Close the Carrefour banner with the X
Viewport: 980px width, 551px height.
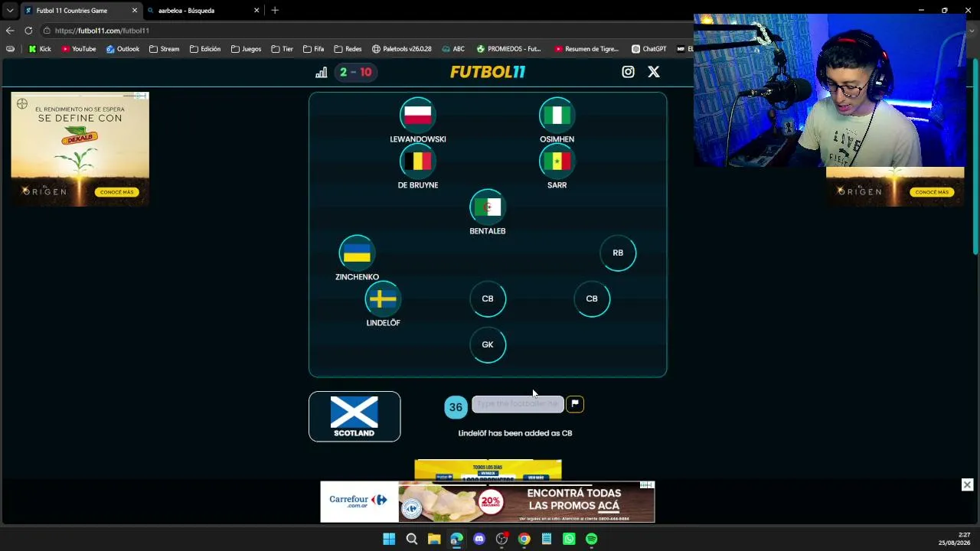[x=967, y=485]
